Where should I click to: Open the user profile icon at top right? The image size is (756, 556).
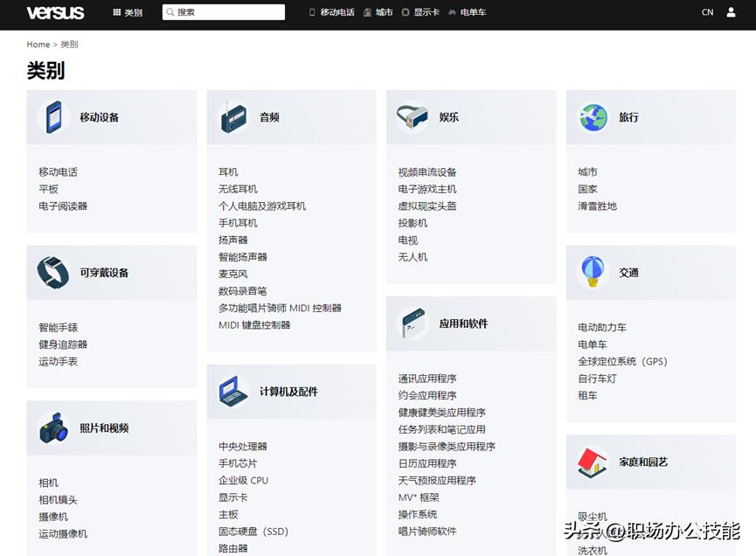pos(731,12)
